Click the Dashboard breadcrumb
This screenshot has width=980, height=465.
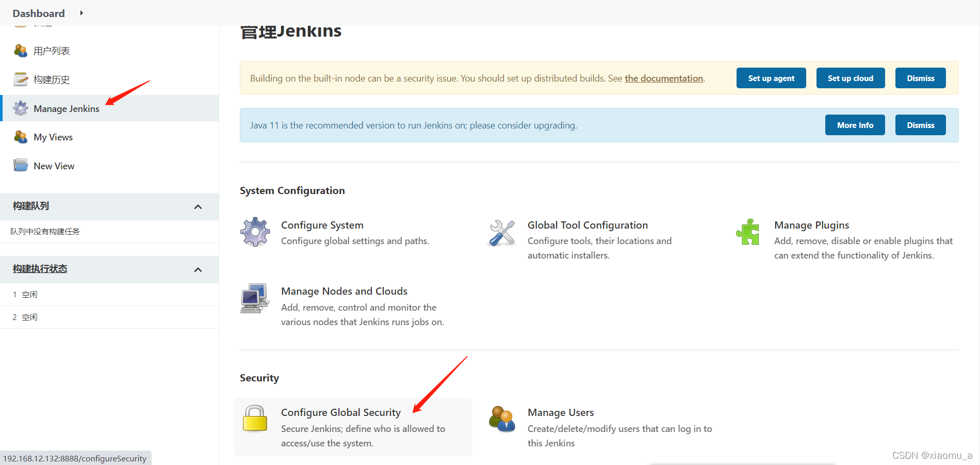click(x=39, y=13)
